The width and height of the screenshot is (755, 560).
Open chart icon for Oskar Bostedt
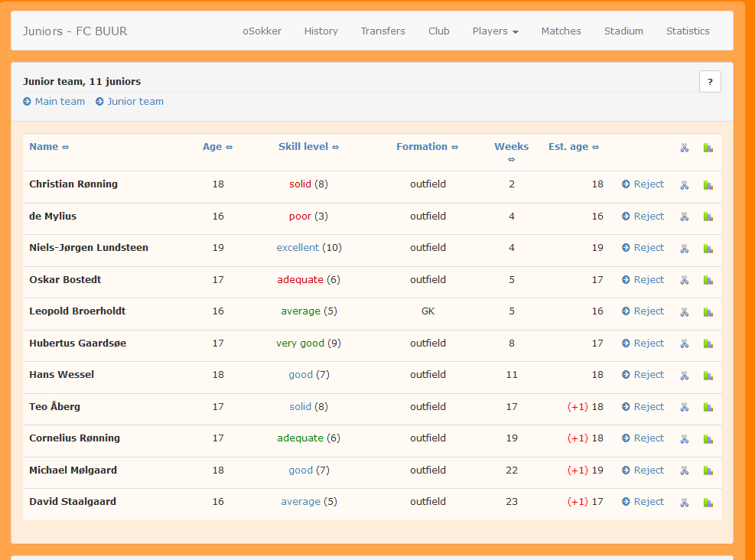708,280
